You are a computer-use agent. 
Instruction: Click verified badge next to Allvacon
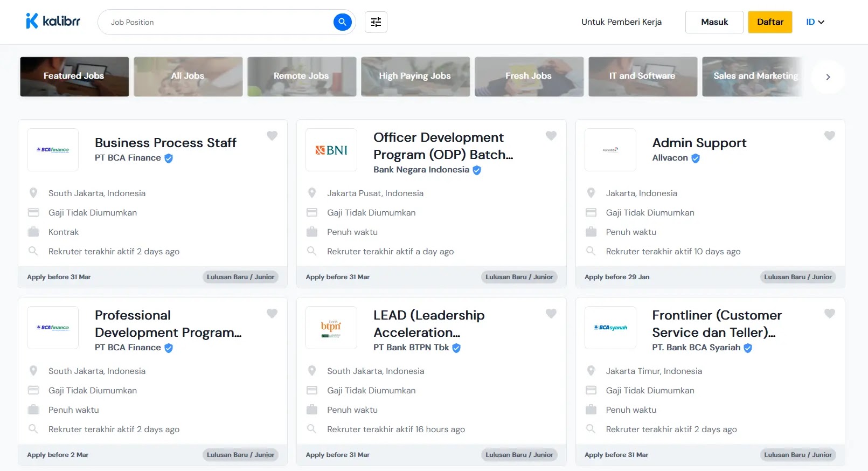tap(696, 158)
